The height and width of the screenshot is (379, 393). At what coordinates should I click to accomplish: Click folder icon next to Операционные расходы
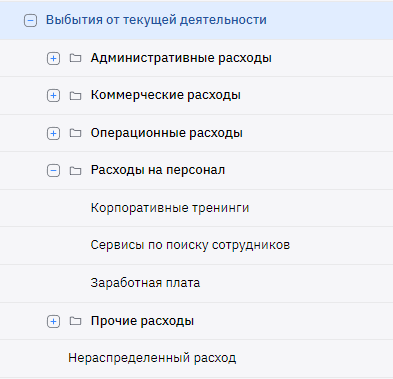click(x=75, y=133)
